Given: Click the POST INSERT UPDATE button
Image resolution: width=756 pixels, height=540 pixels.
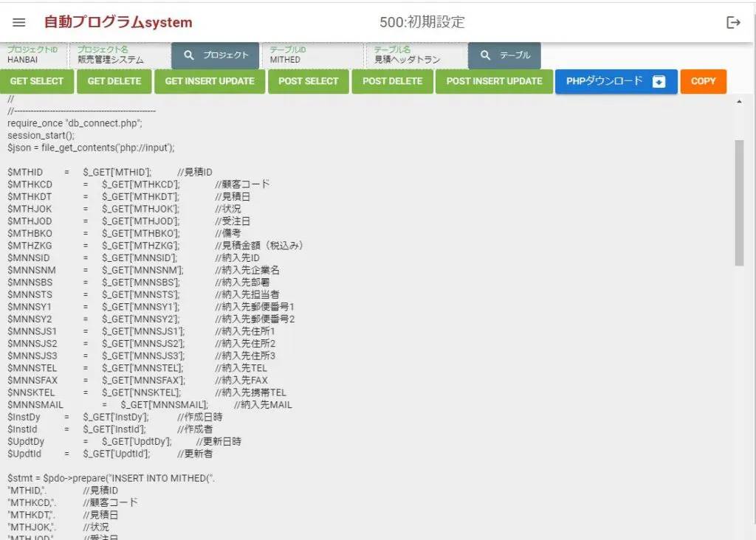Looking at the screenshot, I should 494,81.
